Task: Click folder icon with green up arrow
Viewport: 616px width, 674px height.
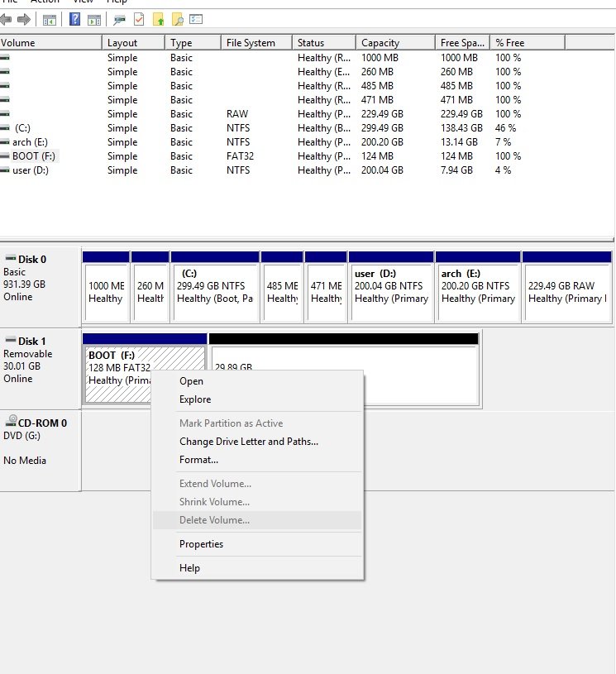Action: coord(159,19)
